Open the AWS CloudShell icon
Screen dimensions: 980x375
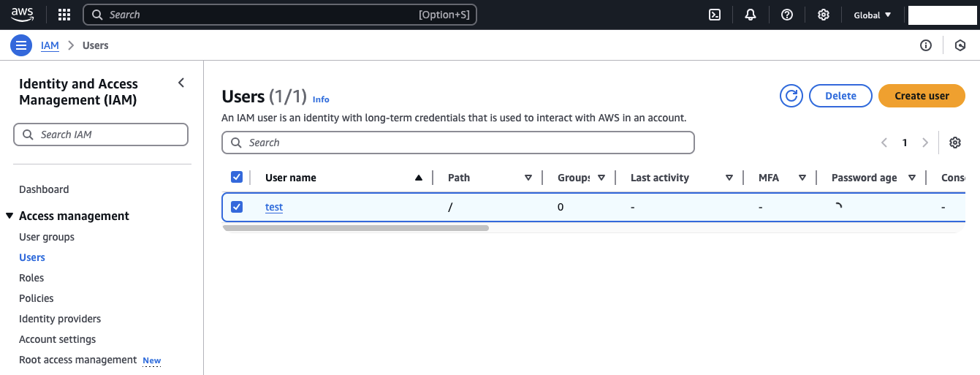[715, 15]
